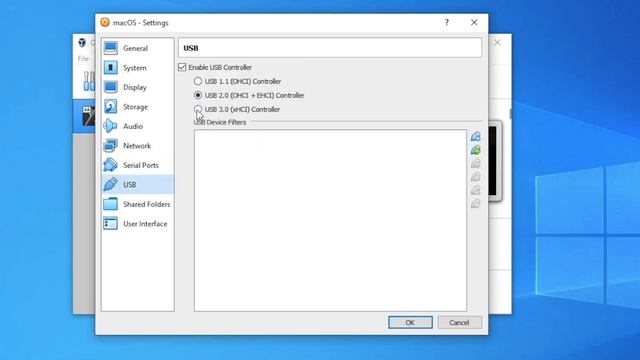Click the remove USB filter icon
Viewport: 640px width, 360px height.
tap(476, 177)
